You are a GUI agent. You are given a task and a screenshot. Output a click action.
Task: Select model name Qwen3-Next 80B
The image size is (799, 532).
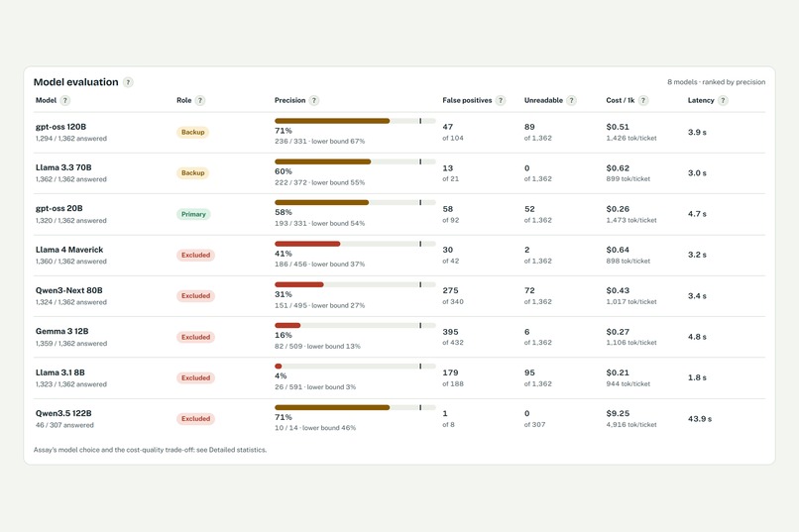point(68,290)
